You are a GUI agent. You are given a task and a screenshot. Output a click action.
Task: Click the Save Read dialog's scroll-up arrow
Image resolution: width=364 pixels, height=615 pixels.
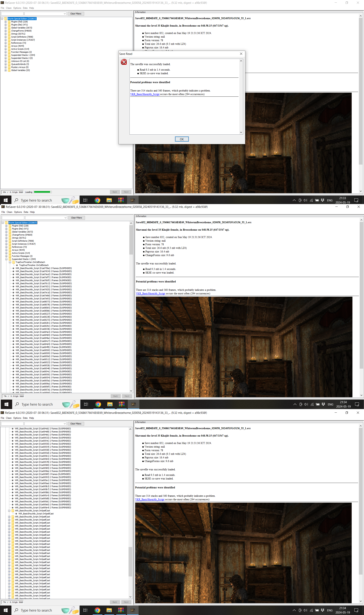(x=241, y=61)
